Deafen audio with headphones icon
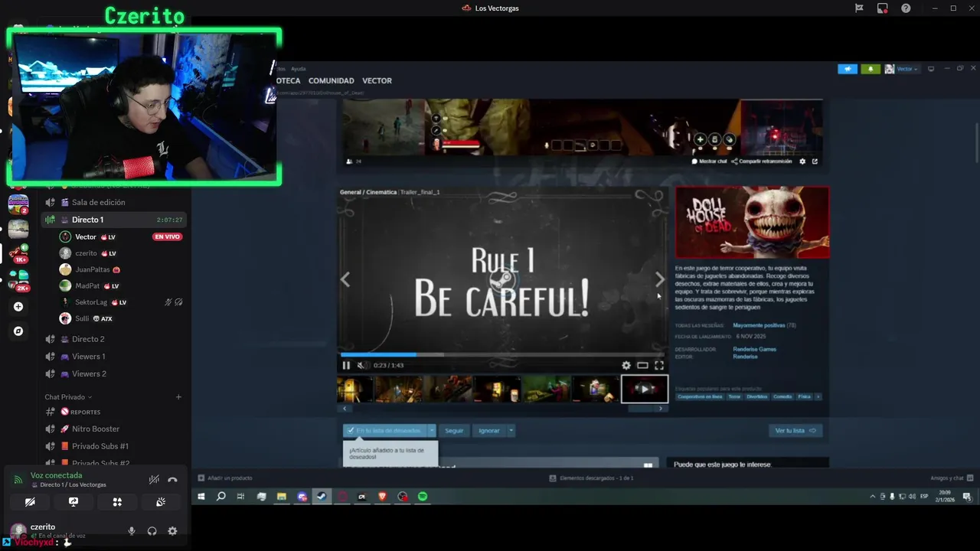 pos(152,531)
